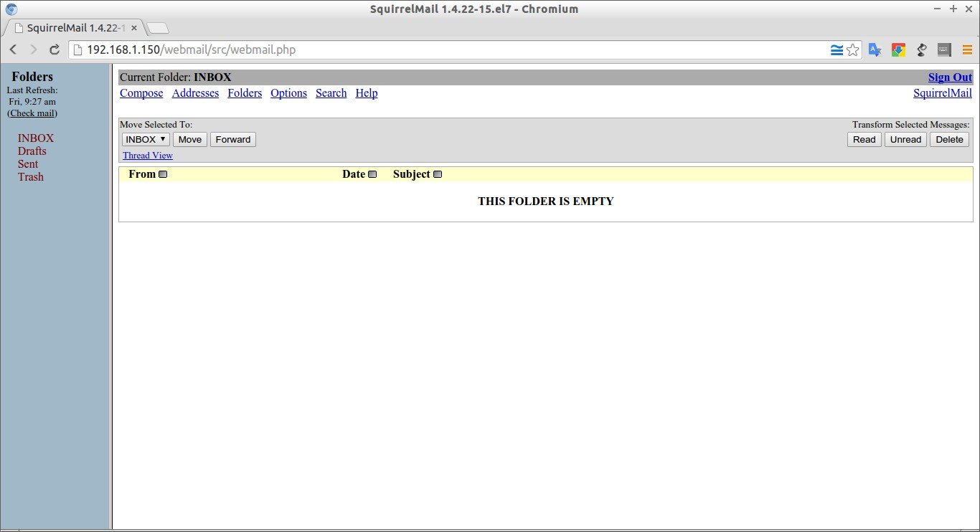Viewport: 980px width, 532px height.
Task: Click the Move button
Action: coord(190,139)
